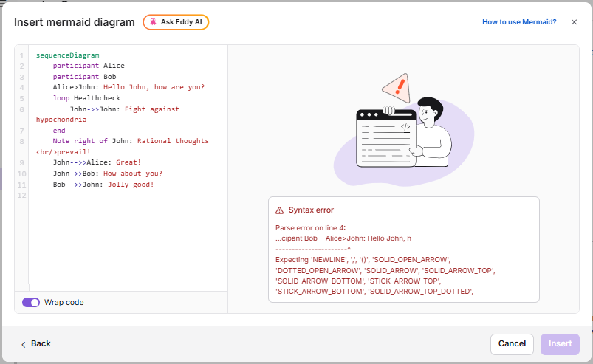Click the 'loop Healthcheck' code line
The height and width of the screenshot is (364, 593).
pyautogui.click(x=86, y=98)
